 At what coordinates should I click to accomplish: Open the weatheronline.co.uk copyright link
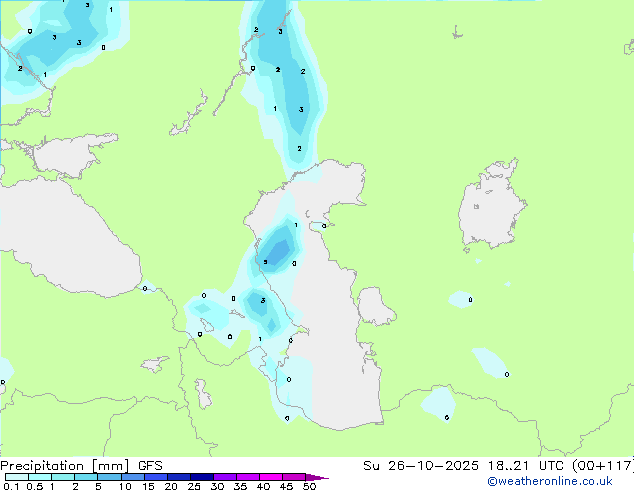tap(550, 481)
